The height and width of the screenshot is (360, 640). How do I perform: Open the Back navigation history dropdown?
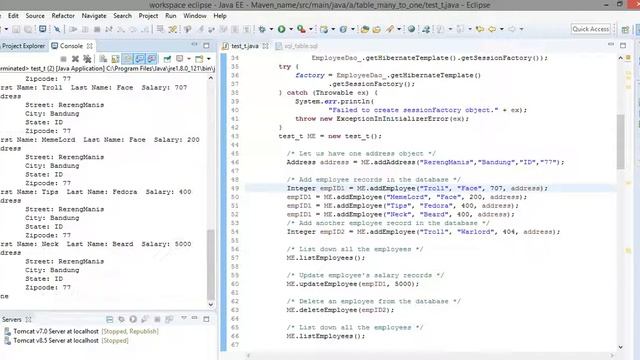pyautogui.click(x=502, y=29)
